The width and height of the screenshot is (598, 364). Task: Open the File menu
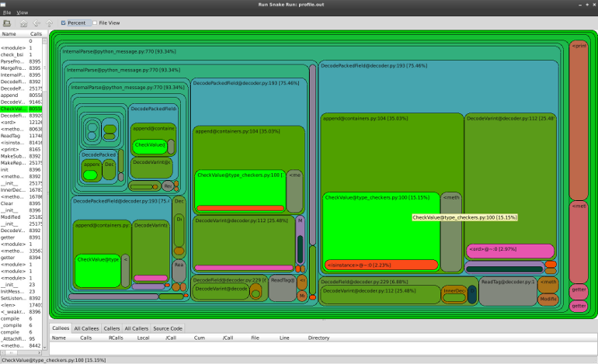[x=7, y=12]
